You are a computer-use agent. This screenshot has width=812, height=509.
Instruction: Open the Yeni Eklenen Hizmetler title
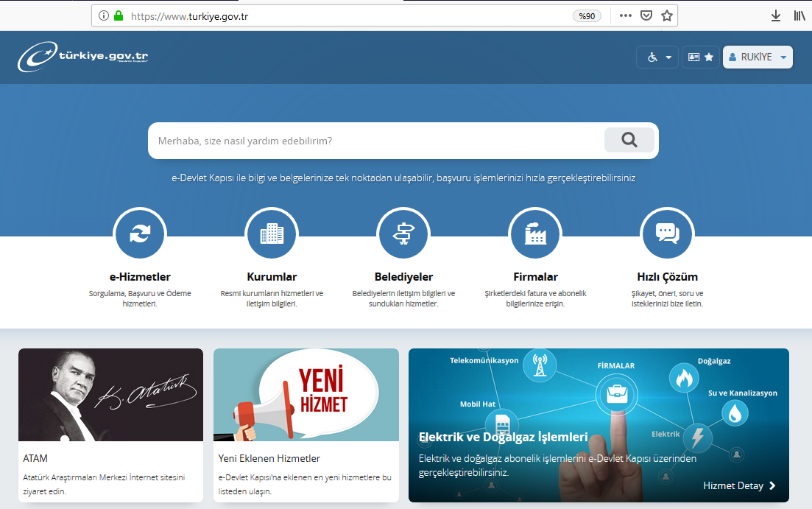tap(269, 458)
